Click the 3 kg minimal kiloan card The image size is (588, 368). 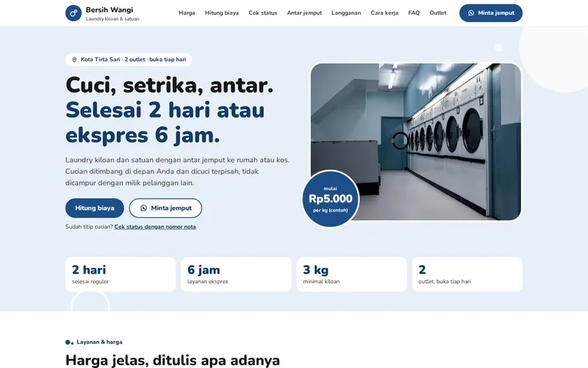tap(352, 275)
